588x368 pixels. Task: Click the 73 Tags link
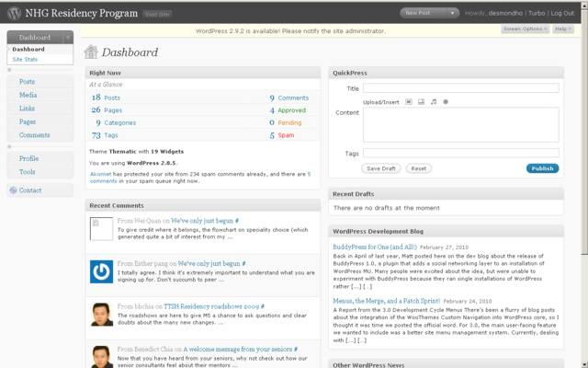point(105,135)
